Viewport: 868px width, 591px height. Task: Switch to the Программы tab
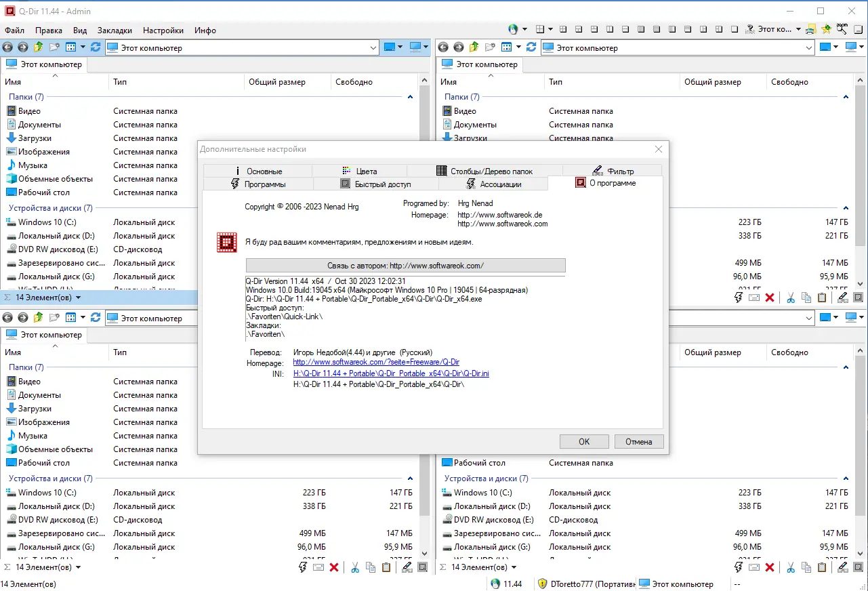tap(258, 184)
